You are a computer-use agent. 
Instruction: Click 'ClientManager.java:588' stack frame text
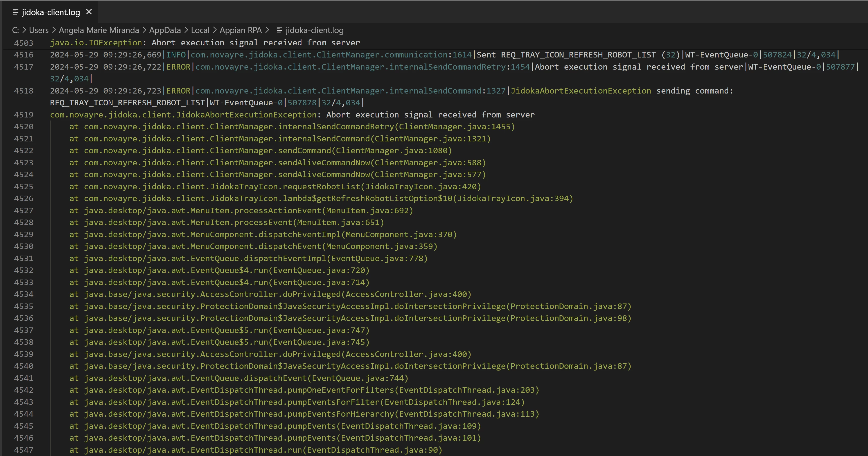pyautogui.click(x=428, y=163)
